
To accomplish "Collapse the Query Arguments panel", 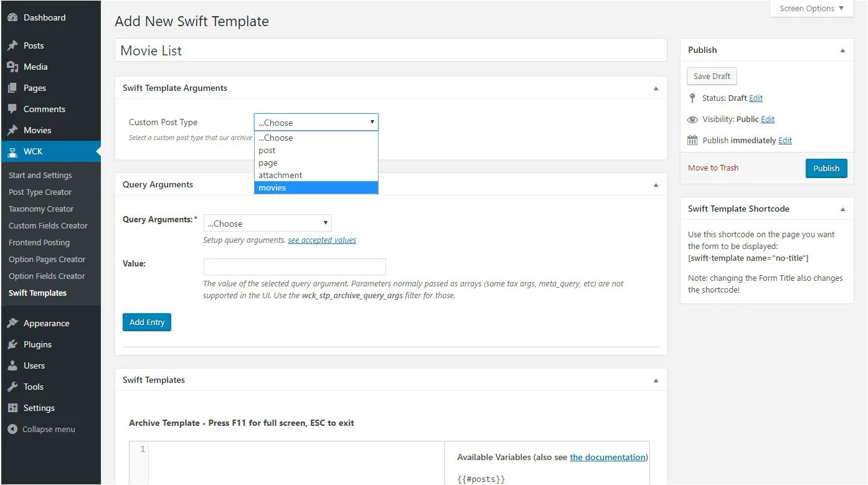I will pos(656,185).
